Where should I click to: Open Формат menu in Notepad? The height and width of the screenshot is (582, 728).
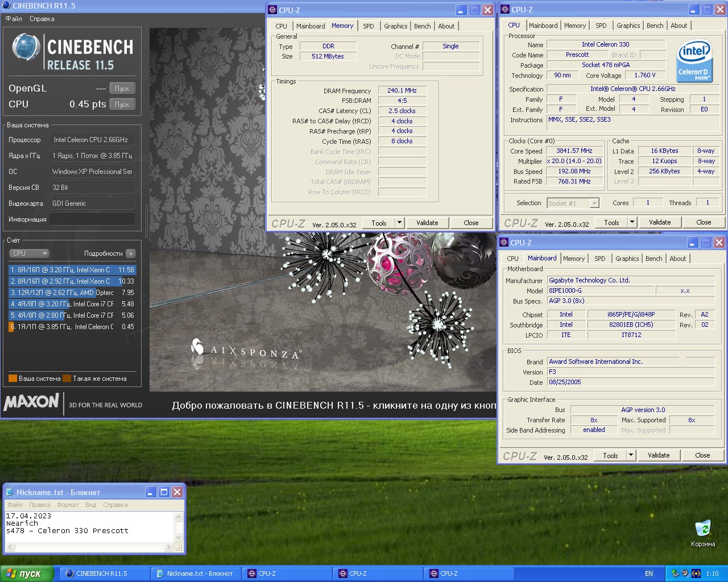click(x=68, y=505)
